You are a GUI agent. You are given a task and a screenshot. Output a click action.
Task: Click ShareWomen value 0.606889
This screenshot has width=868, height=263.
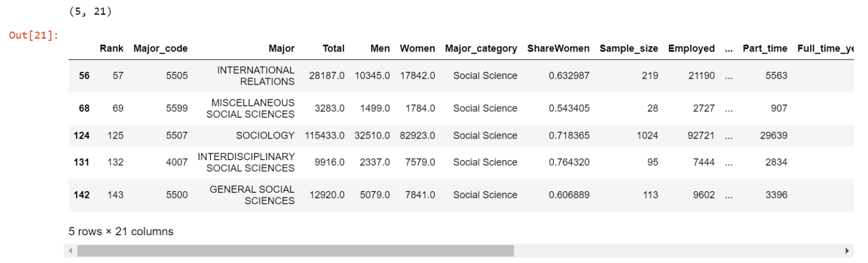pyautogui.click(x=569, y=195)
